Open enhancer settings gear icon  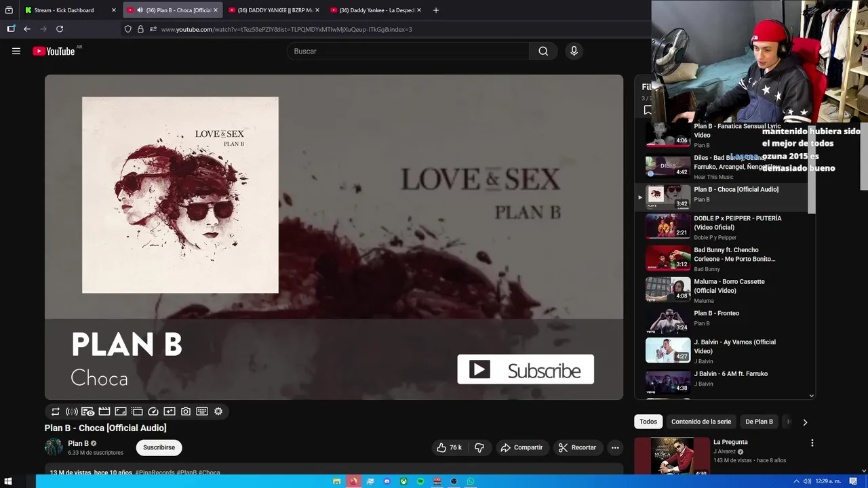point(218,411)
